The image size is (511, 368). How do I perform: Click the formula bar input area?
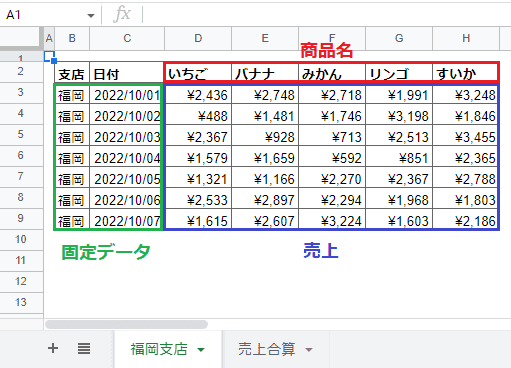click(327, 15)
